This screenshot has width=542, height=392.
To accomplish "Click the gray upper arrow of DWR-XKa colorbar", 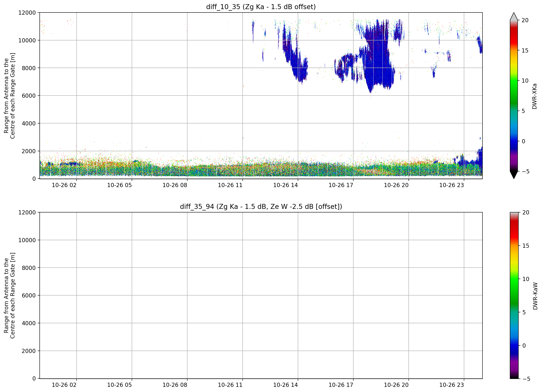I will click(514, 16).
